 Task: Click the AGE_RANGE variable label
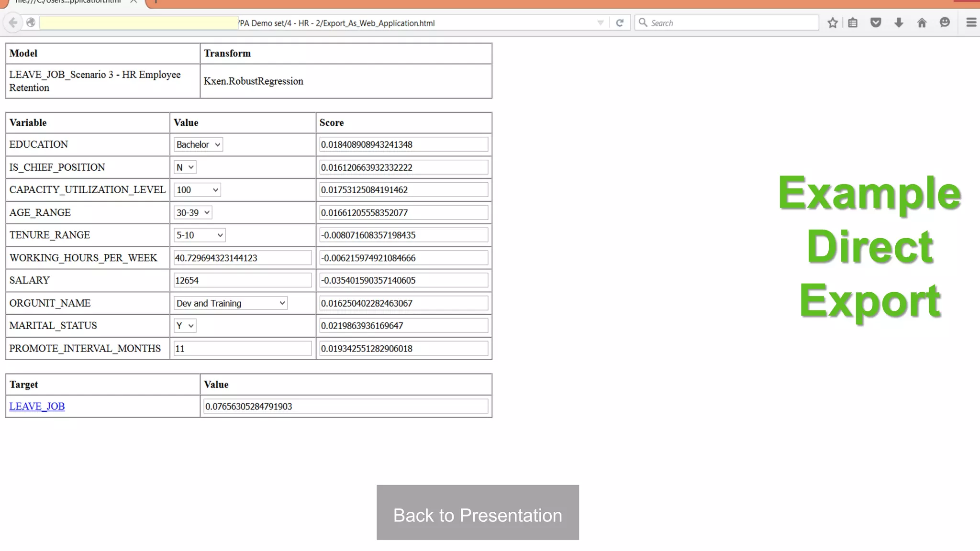point(40,213)
